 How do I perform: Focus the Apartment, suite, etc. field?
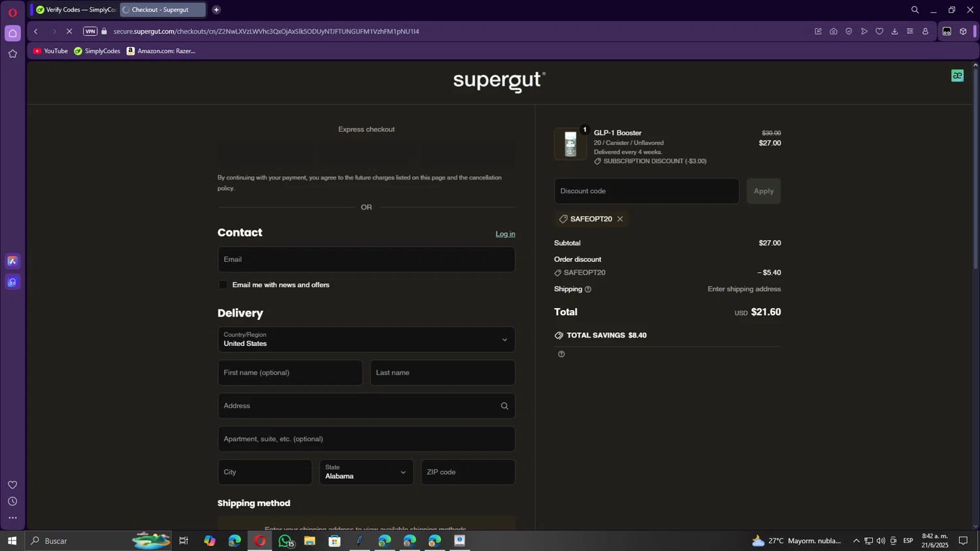pyautogui.click(x=367, y=439)
